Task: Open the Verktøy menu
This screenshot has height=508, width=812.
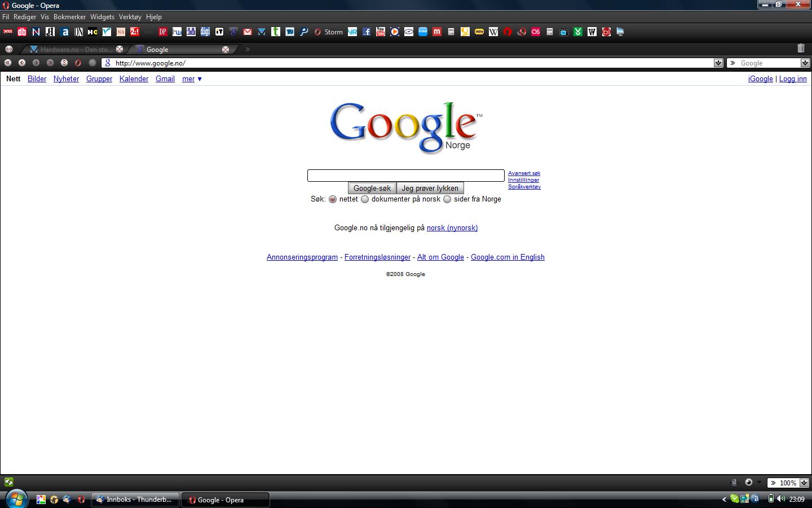Action: pos(130,17)
